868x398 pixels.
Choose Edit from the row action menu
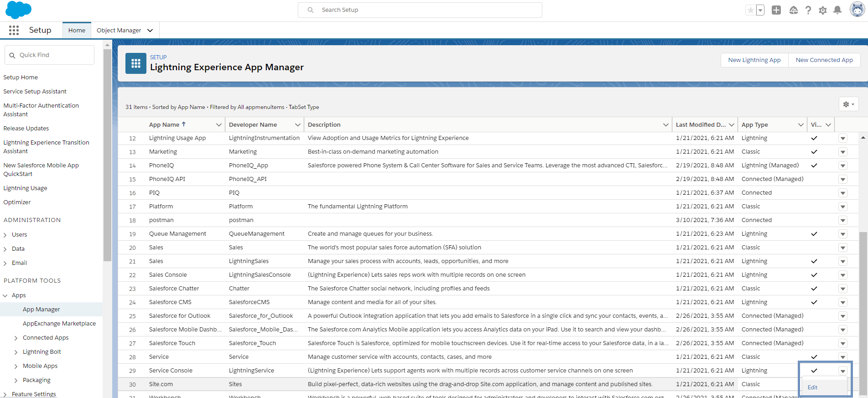coord(812,388)
